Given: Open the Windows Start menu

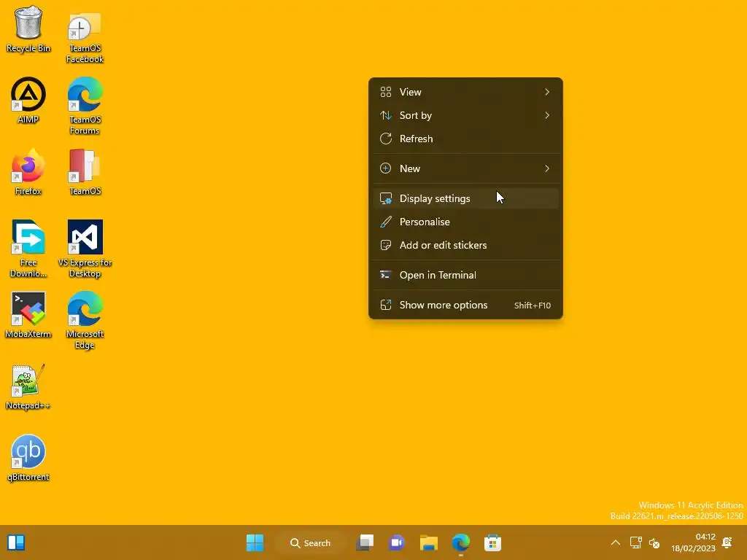Looking at the screenshot, I should point(255,542).
